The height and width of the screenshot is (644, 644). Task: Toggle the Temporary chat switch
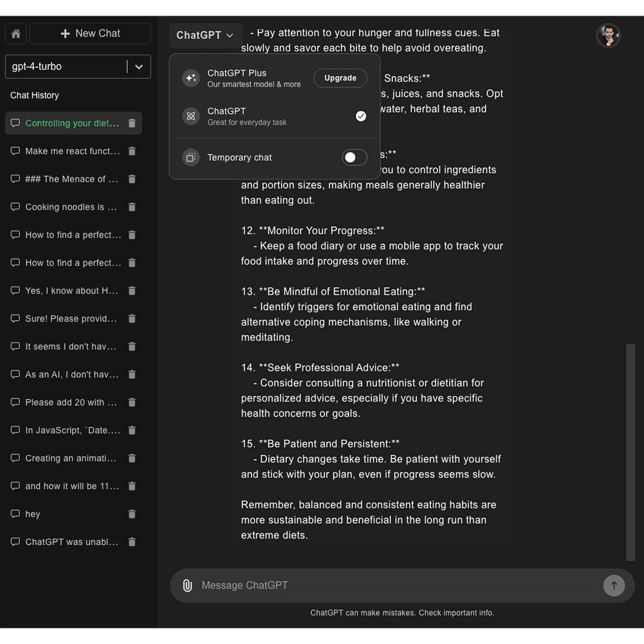tap(354, 157)
